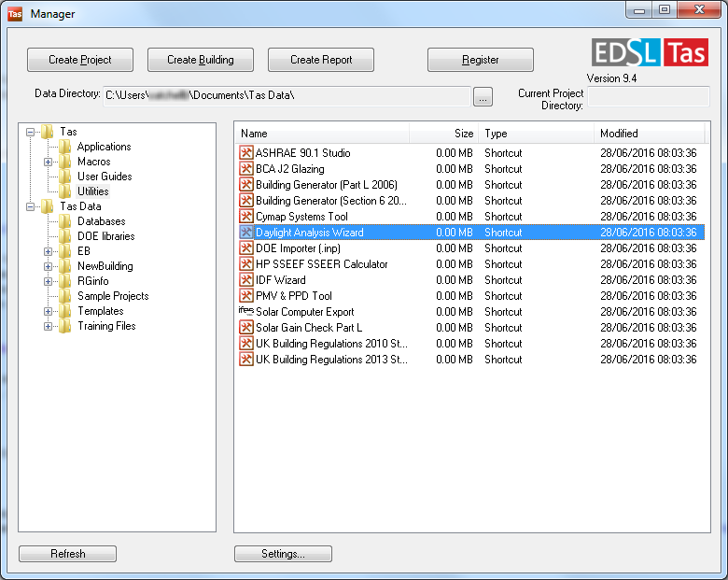Image resolution: width=728 pixels, height=580 pixels.
Task: Expand the Macros tree node
Action: [x=48, y=162]
